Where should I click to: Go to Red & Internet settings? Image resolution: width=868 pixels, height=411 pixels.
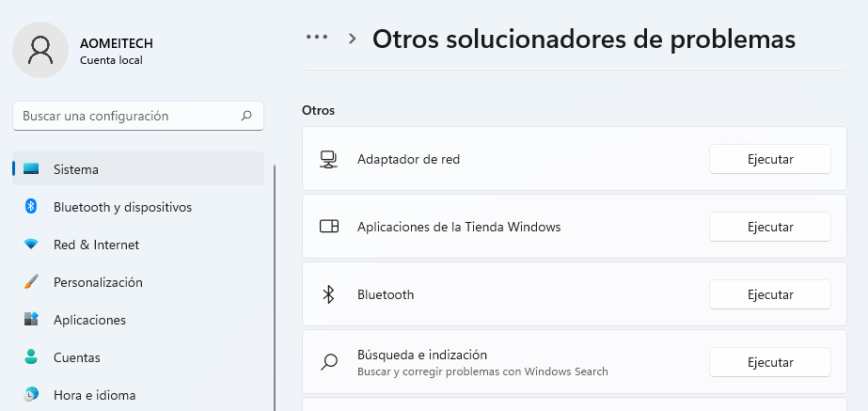tap(96, 245)
